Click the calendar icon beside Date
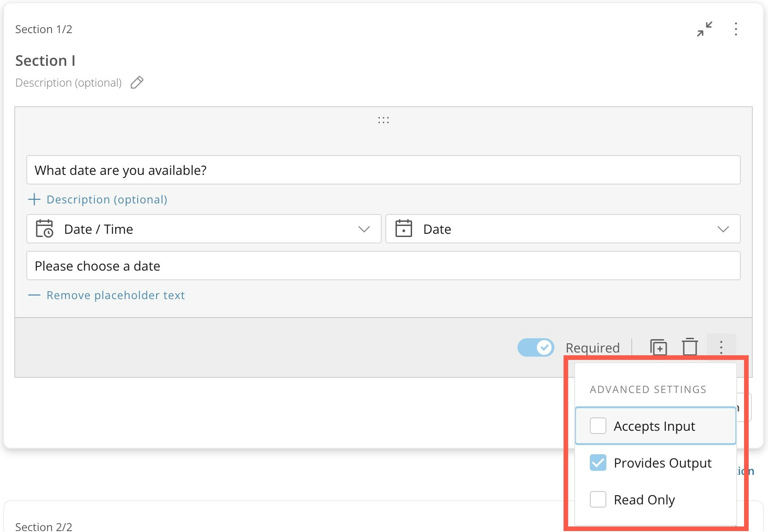Screen dimensions: 768x532 [404, 229]
